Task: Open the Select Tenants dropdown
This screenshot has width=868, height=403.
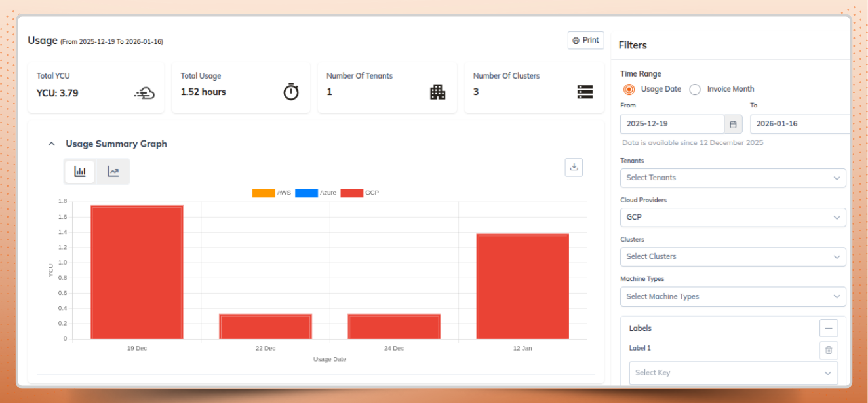Action: pos(733,178)
